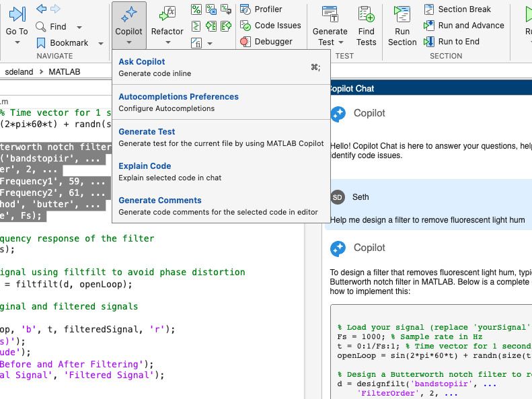The image size is (532, 399).
Task: Open the Refactor tool
Action: point(167,22)
